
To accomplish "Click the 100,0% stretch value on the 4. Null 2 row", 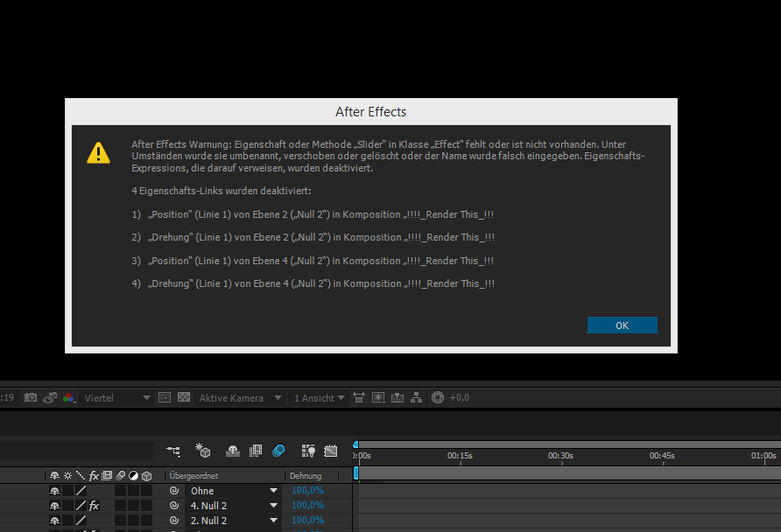I will coord(308,505).
